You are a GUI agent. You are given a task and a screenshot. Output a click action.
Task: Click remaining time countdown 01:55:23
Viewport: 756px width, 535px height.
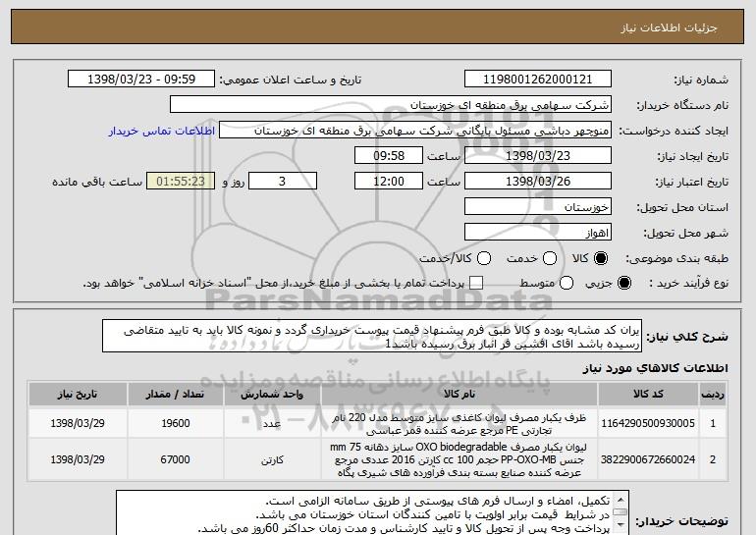(x=181, y=182)
